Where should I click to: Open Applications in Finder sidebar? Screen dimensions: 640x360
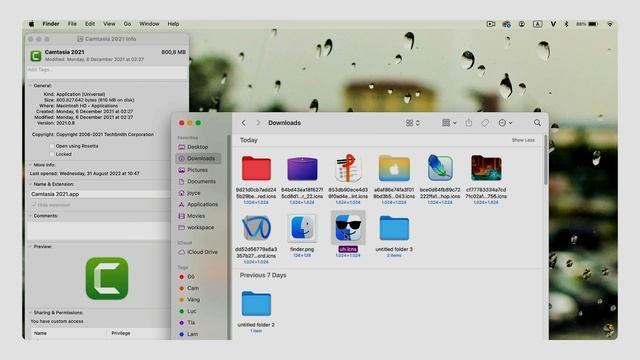pos(199,204)
